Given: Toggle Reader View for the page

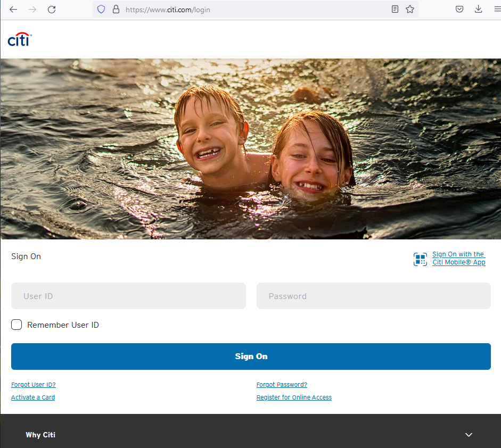Looking at the screenshot, I should (x=395, y=9).
